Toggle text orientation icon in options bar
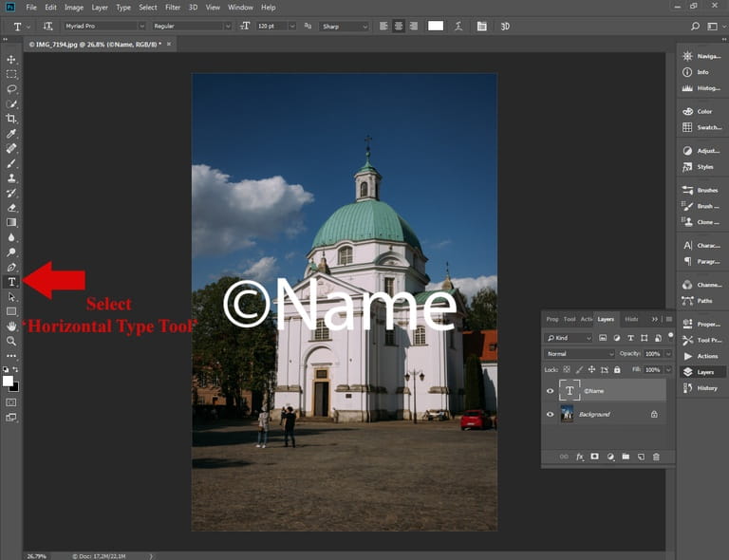This screenshot has height=560, width=729. pyautogui.click(x=47, y=26)
